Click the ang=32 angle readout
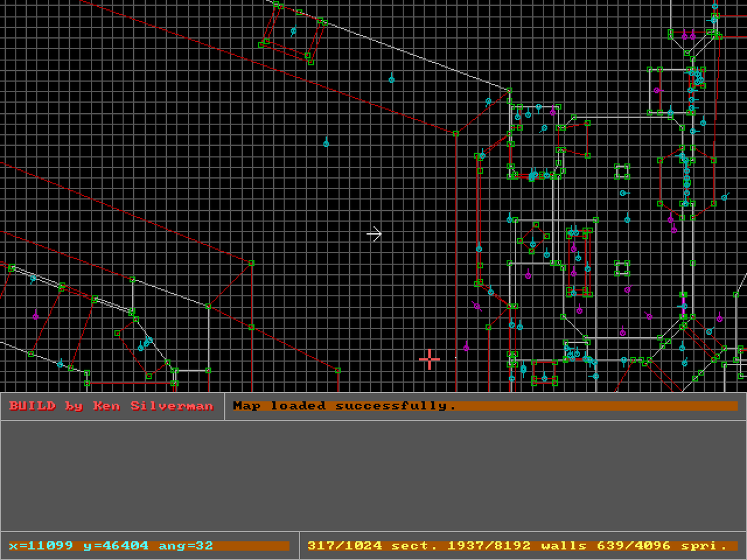Image resolution: width=747 pixels, height=560 pixels. tap(186, 546)
